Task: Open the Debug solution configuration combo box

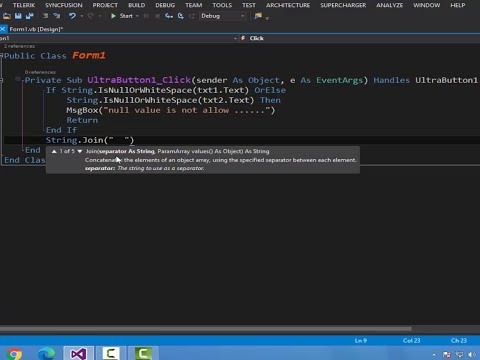Action: point(223,16)
